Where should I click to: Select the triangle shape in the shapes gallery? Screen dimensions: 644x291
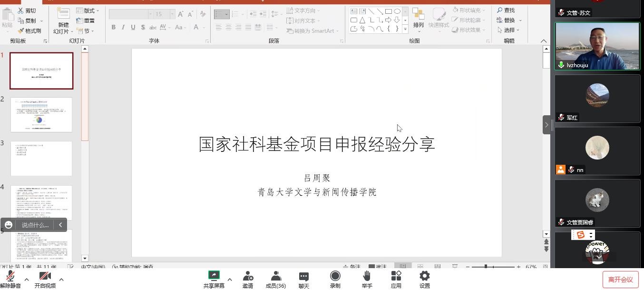pos(362,20)
